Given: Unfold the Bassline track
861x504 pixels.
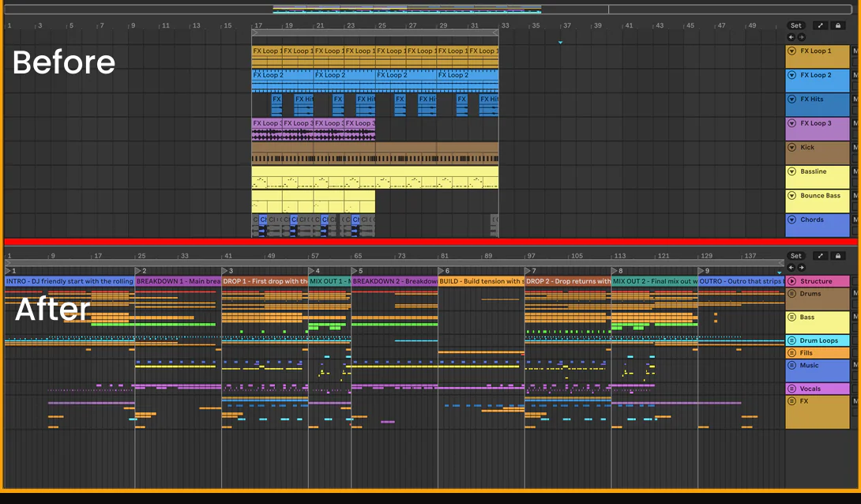Looking at the screenshot, I should [791, 171].
